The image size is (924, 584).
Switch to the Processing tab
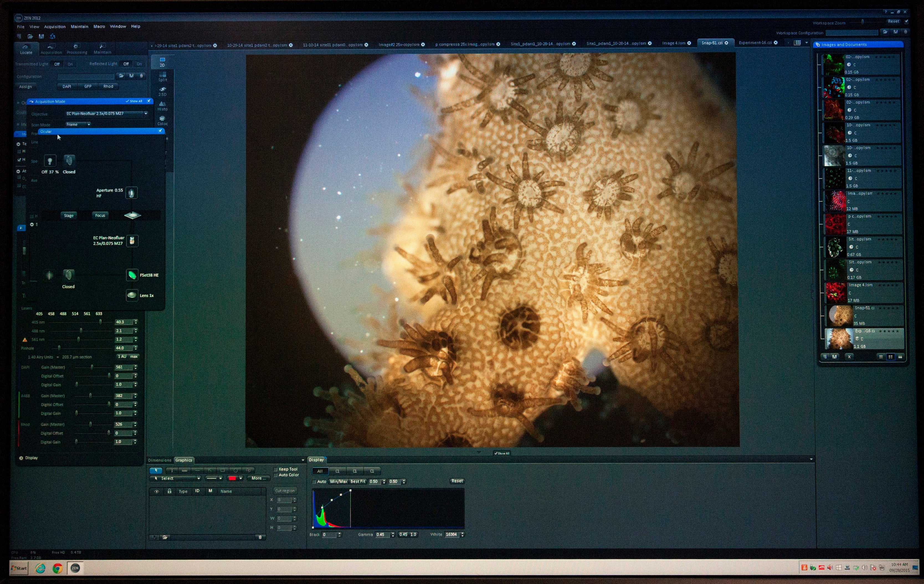coord(77,49)
